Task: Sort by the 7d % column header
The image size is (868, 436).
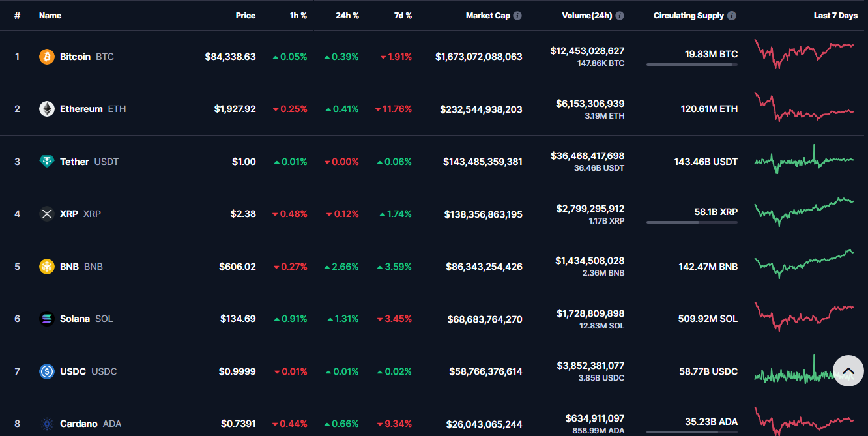Action: 403,16
